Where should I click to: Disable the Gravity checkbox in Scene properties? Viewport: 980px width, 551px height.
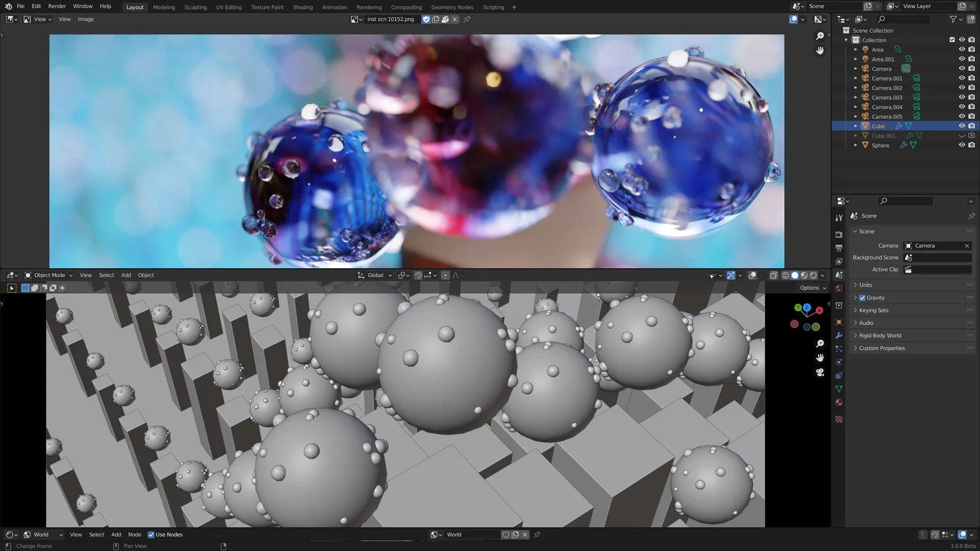tap(862, 298)
